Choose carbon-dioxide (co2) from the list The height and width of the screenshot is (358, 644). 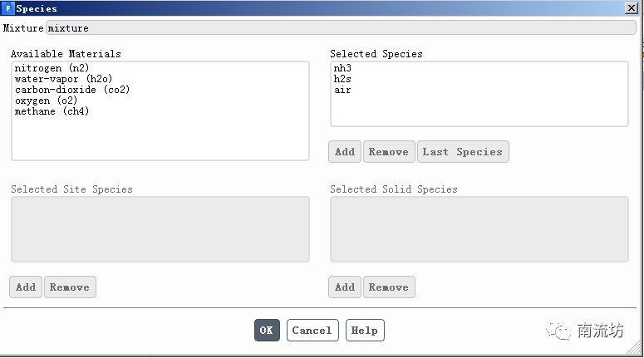(72, 90)
